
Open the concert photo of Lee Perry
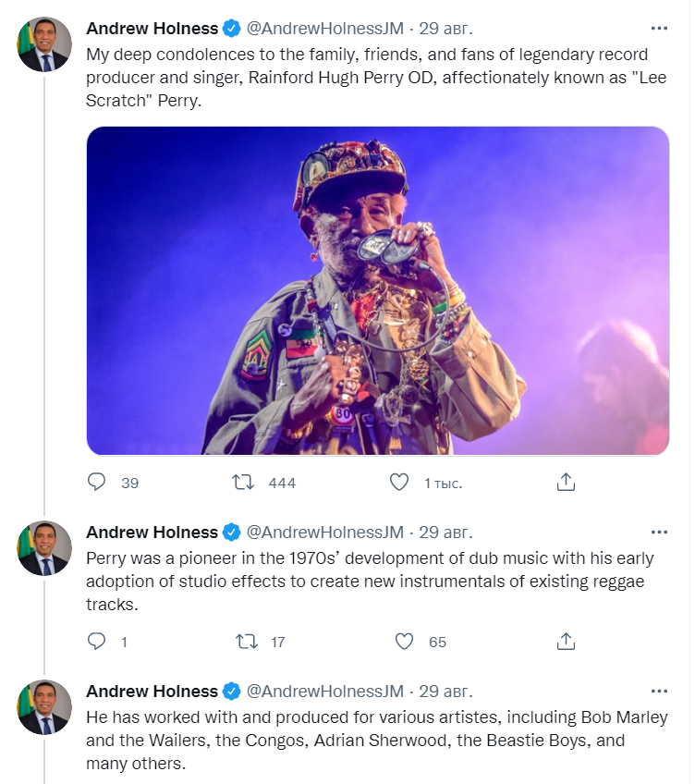(377, 290)
